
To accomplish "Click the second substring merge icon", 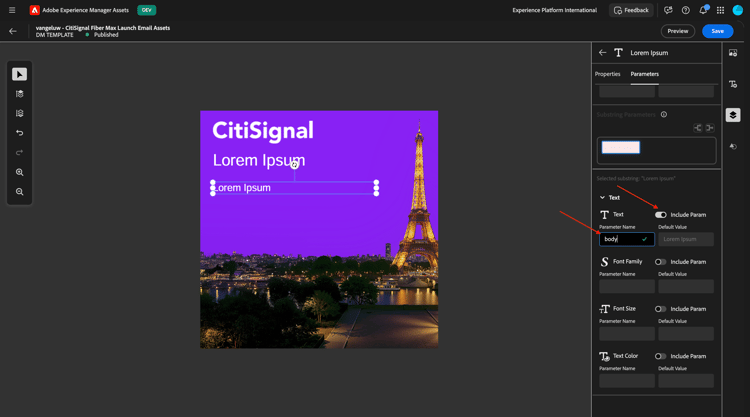I will click(x=710, y=128).
